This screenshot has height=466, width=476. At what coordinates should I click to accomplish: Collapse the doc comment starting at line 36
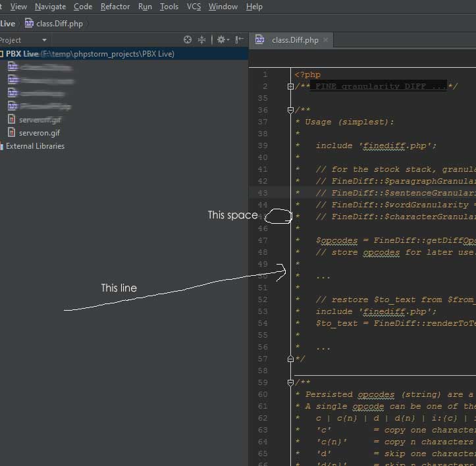click(x=290, y=110)
